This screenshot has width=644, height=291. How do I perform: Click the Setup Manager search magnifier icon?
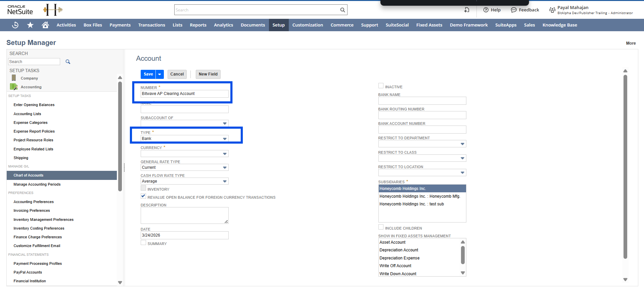click(x=68, y=62)
